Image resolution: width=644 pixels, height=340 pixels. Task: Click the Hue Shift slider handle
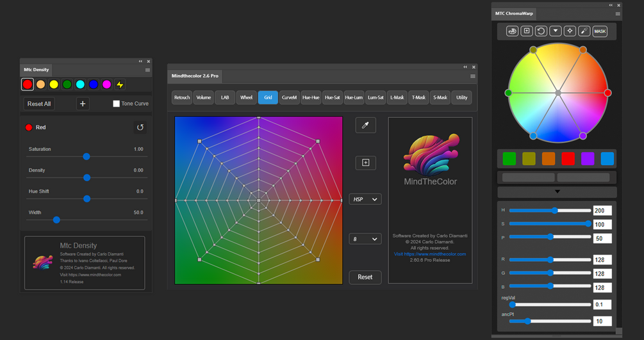coord(87,198)
